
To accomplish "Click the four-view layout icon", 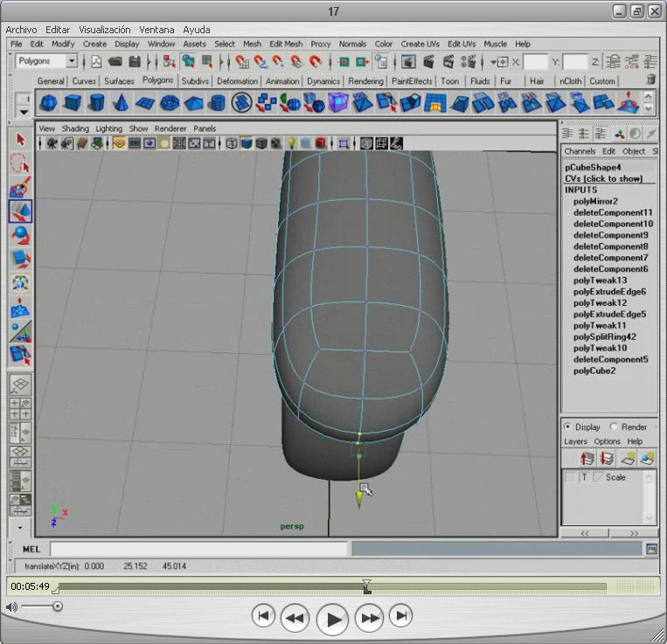I will click(x=20, y=408).
